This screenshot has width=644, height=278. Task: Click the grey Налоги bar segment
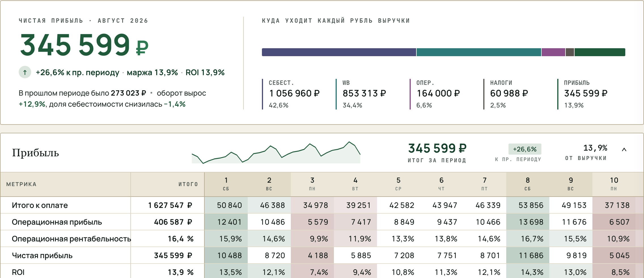point(570,52)
